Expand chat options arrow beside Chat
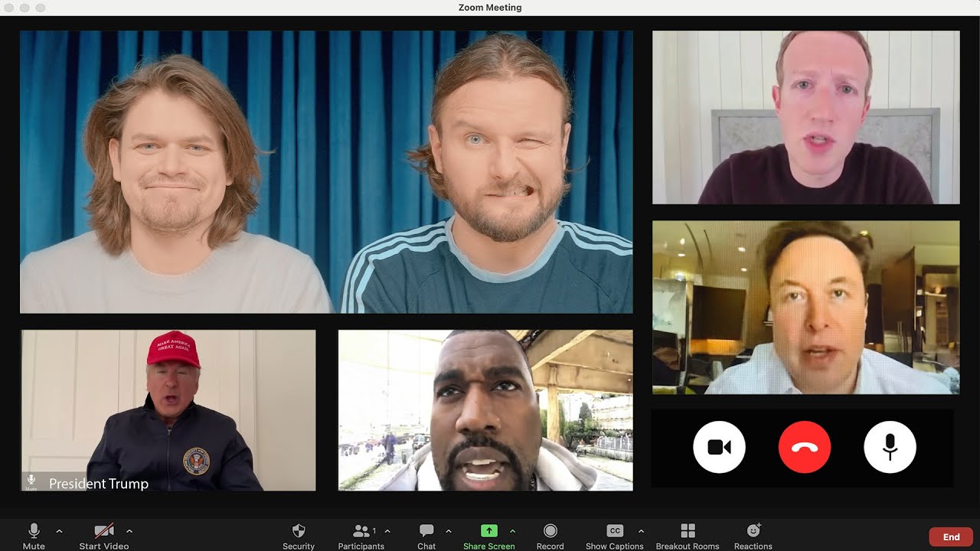 point(449,531)
